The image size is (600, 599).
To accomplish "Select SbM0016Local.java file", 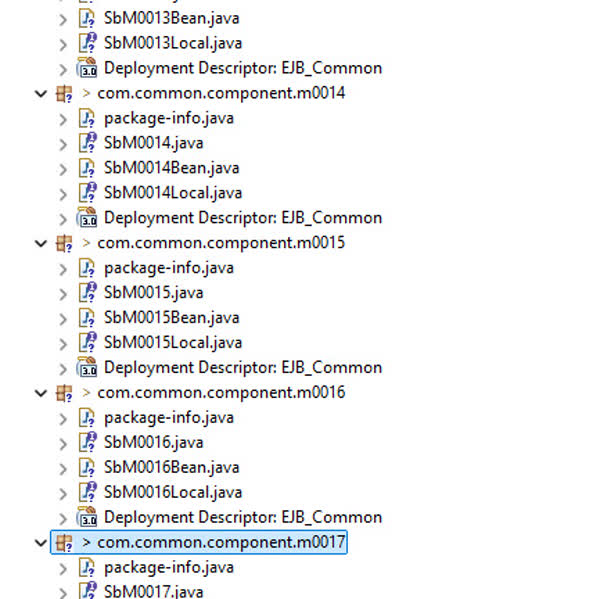I will 172,493.
